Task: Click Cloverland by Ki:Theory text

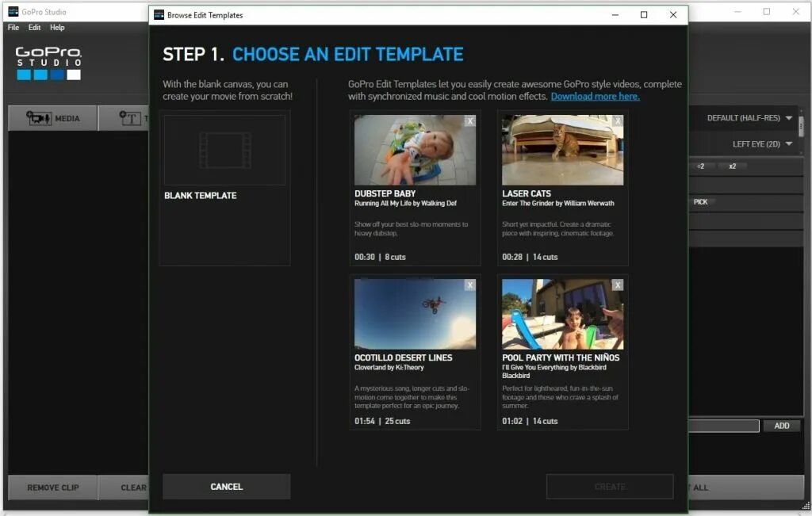Action: [389, 368]
